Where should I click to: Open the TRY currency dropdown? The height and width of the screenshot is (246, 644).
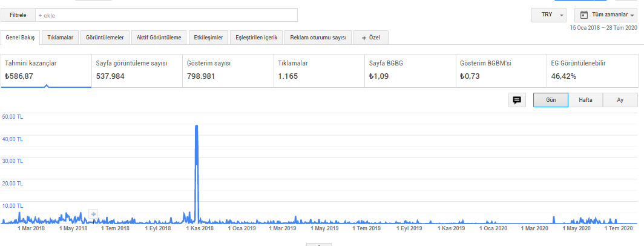tap(548, 15)
